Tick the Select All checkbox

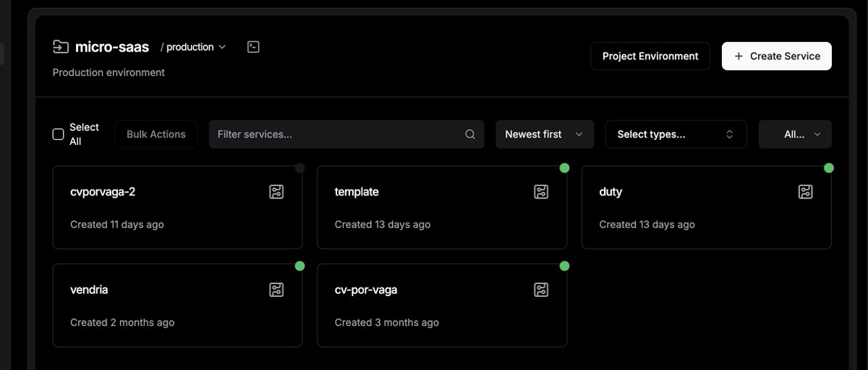59,134
